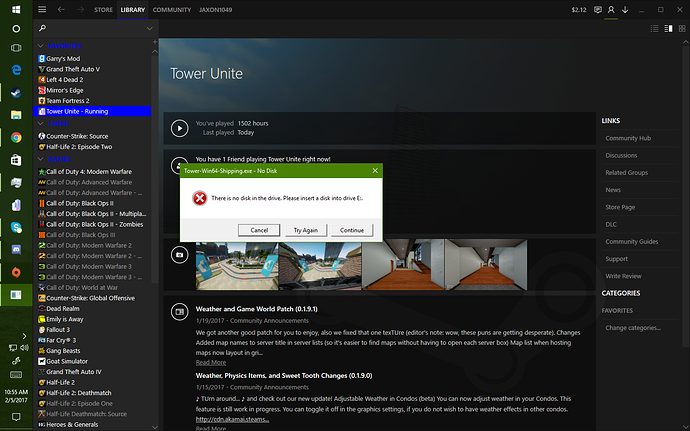Viewport: 690px width, 431px height.
Task: Click the $2.12 wallet balance
Action: tap(579, 9)
